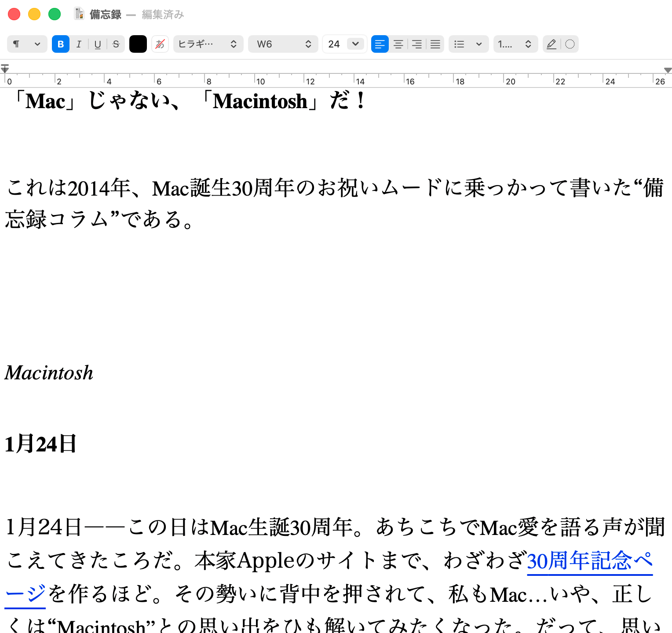672x633 pixels.
Task: Apply justified text alignment
Action: click(x=435, y=44)
